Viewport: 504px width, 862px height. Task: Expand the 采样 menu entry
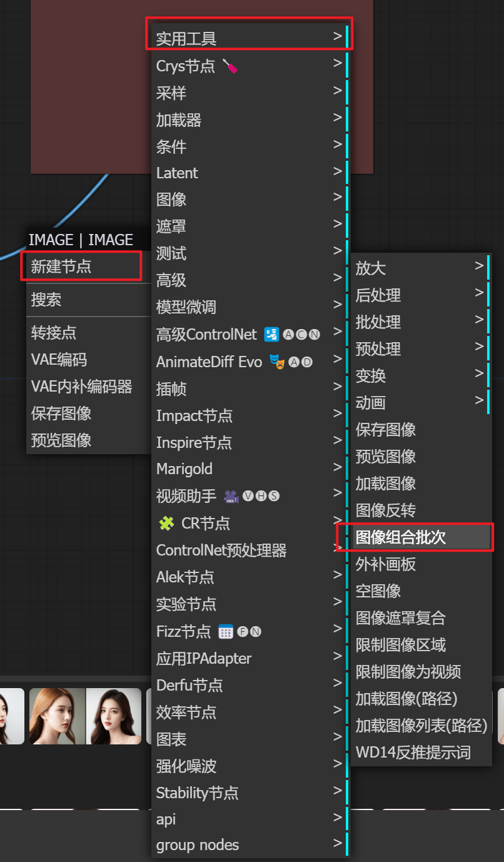pos(250,93)
